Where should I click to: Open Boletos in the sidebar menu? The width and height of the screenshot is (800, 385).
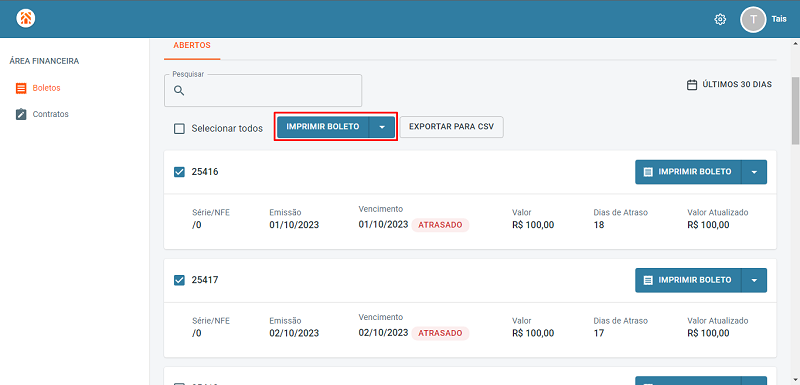pyautogui.click(x=46, y=88)
